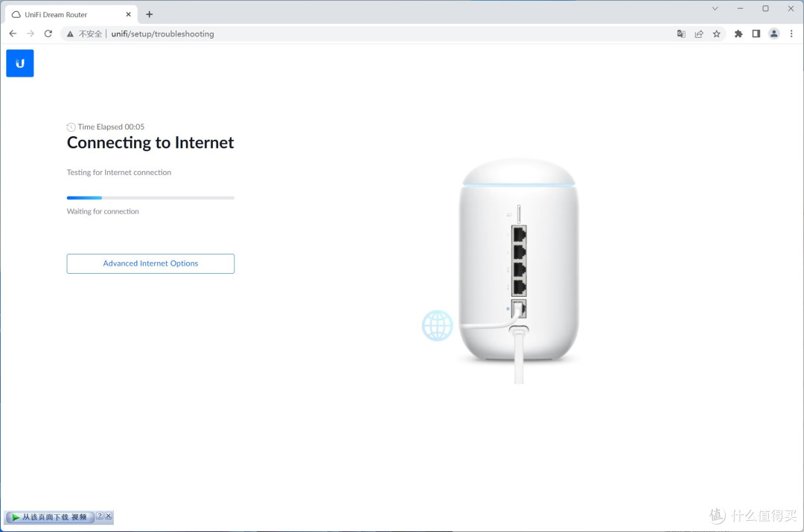804x532 pixels.
Task: Reload the UniFi setup page
Action: (x=48, y=33)
